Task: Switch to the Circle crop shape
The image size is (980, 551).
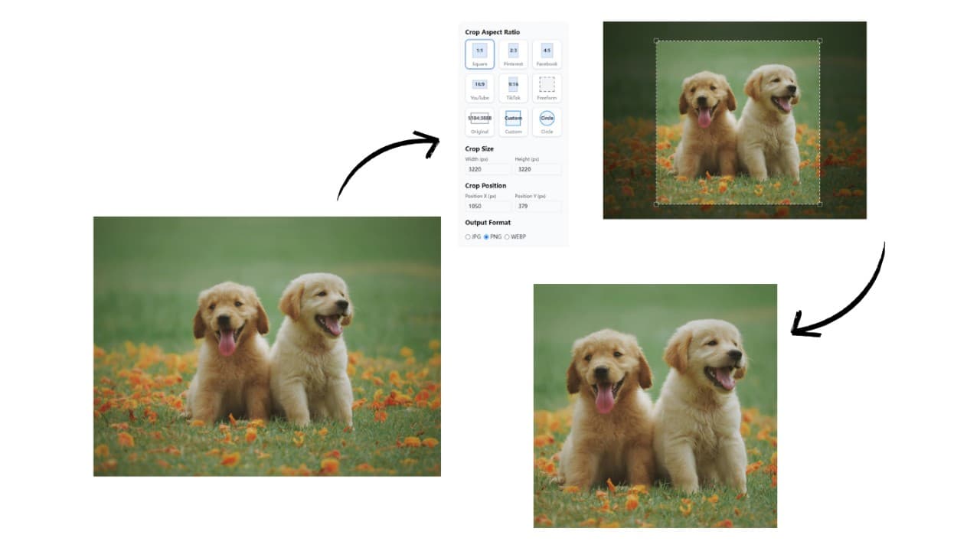Action: pos(546,120)
